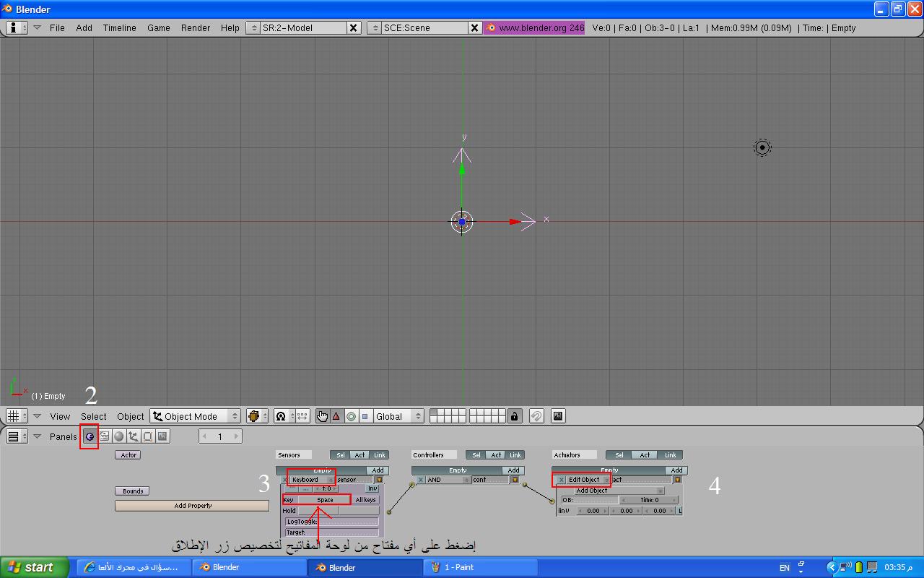Open the 3D View window type selector icon
Screen dimensions: 924x578
pyautogui.click(x=16, y=416)
